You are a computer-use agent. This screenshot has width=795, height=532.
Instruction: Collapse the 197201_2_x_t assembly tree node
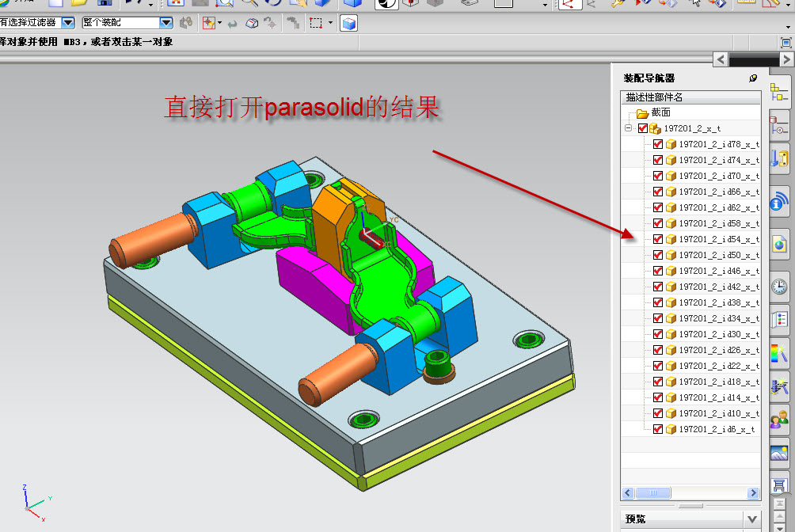tap(628, 128)
